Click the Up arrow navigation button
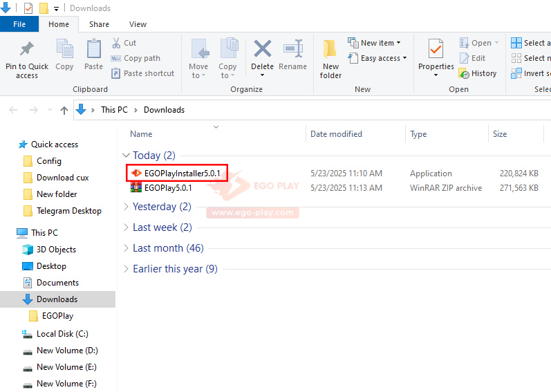551x392 pixels. (64, 110)
